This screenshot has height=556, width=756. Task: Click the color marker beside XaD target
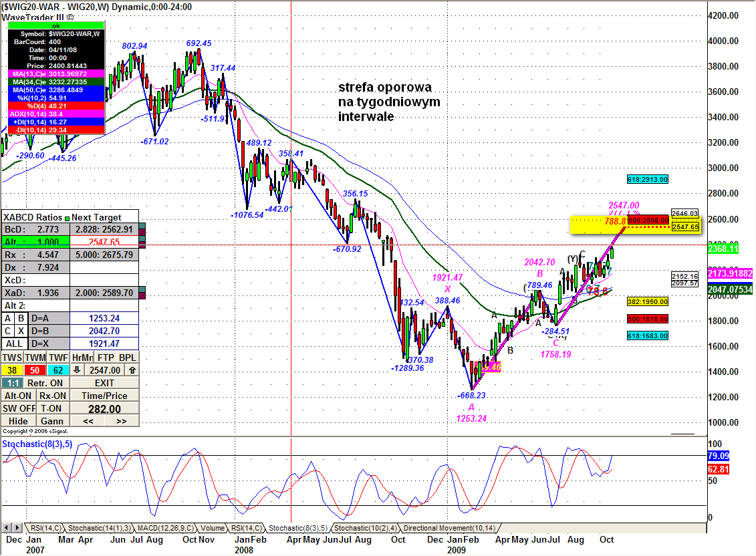(142, 293)
